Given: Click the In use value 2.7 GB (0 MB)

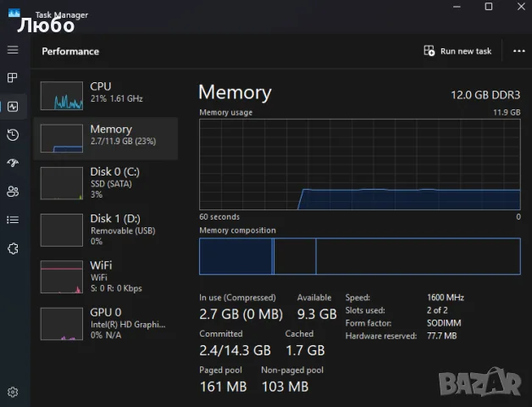Looking at the screenshot, I should [x=241, y=314].
